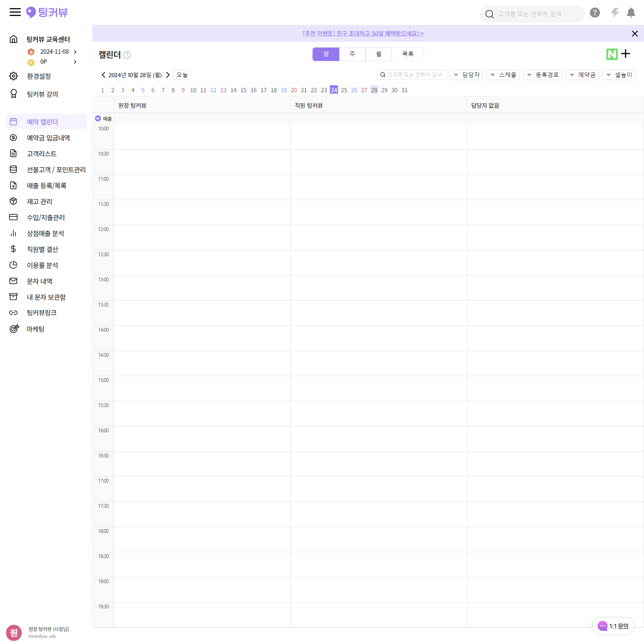Switch to the 월 month view tab
The width and height of the screenshot is (644, 644).
[x=379, y=54]
